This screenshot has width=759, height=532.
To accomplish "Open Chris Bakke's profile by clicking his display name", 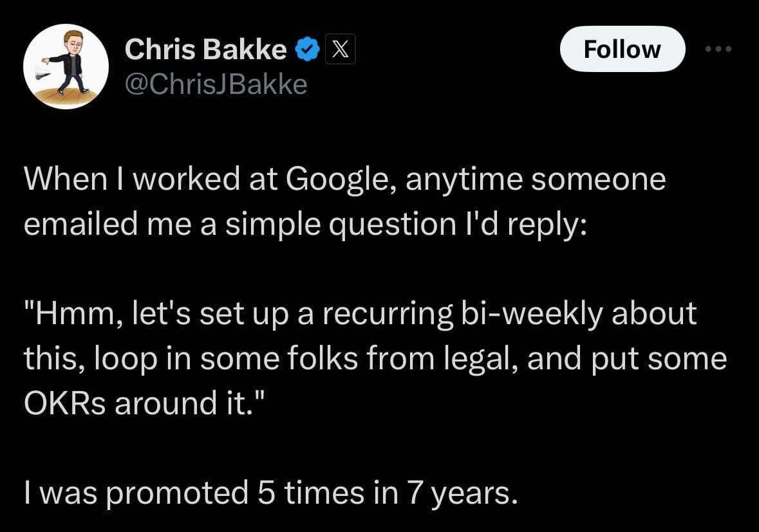I will (205, 48).
